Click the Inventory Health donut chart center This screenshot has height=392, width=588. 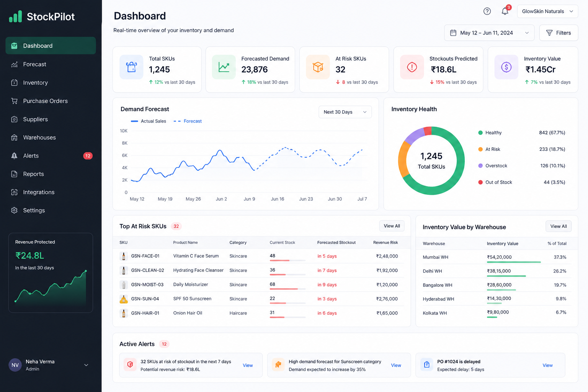coord(431,161)
